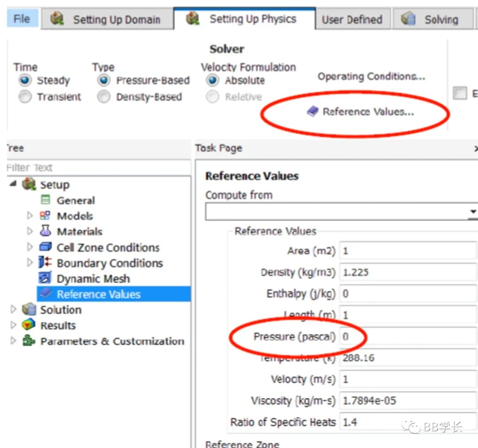Click the Parameters & Customization icon

tap(29, 341)
